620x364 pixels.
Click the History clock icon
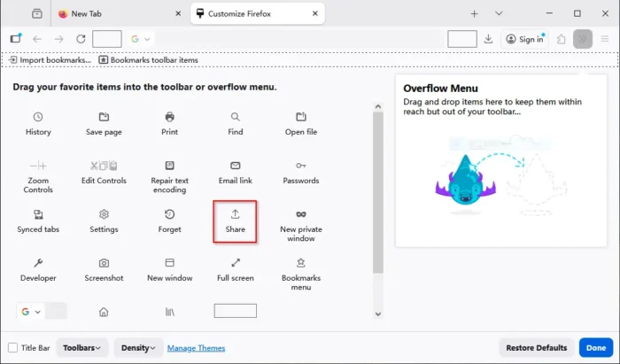[x=38, y=118]
